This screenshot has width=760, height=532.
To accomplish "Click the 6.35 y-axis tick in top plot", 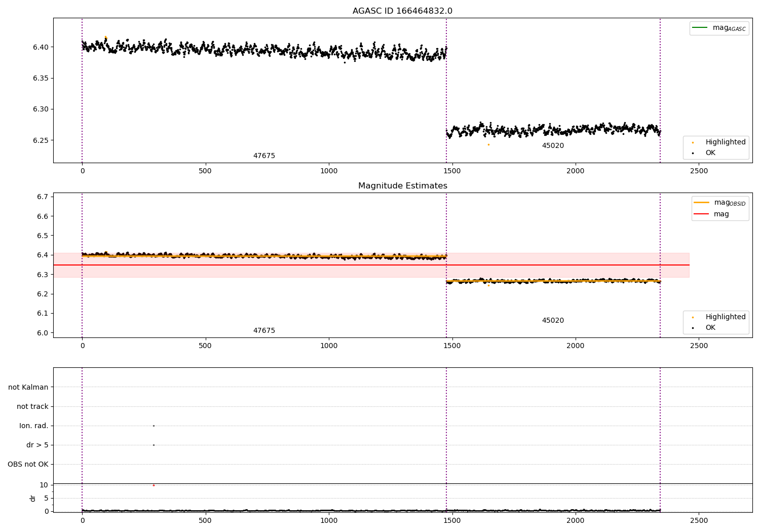I will pos(41,78).
